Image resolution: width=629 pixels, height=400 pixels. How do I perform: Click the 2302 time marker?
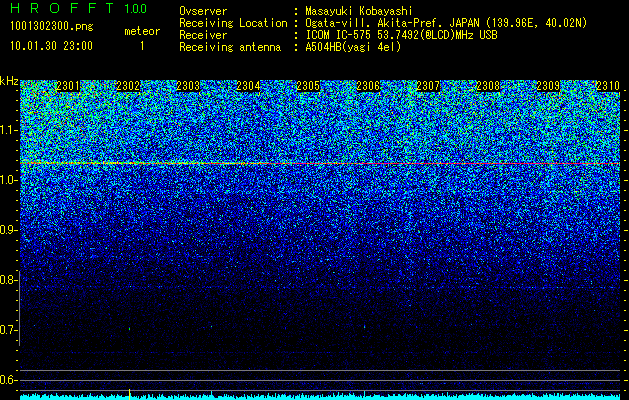128,86
